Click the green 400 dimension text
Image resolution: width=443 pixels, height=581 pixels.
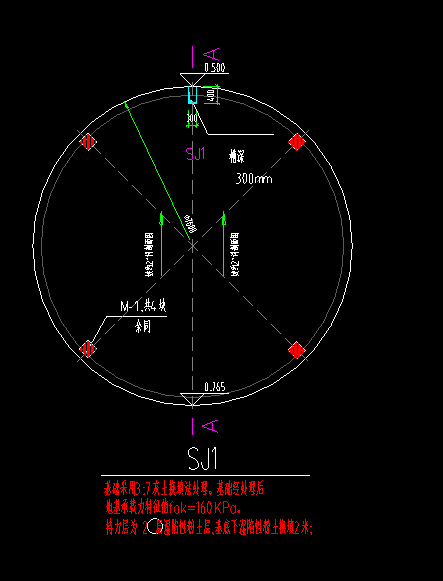pos(210,95)
